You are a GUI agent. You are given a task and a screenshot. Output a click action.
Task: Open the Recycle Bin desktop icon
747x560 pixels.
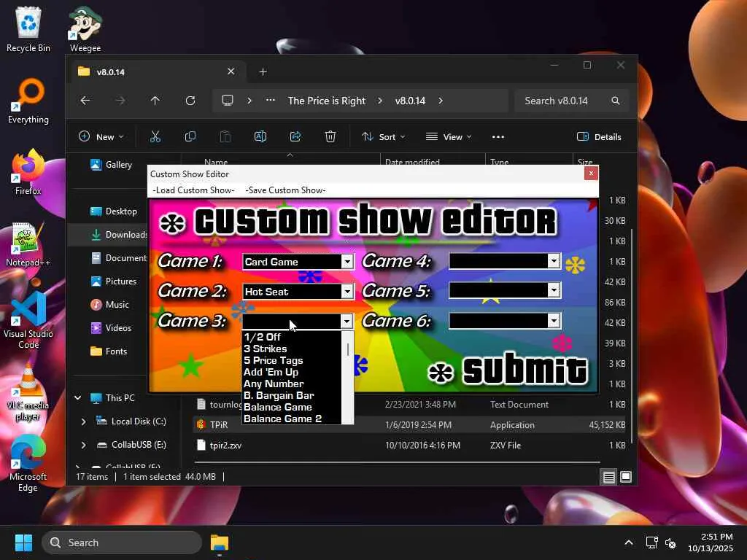pos(28,29)
